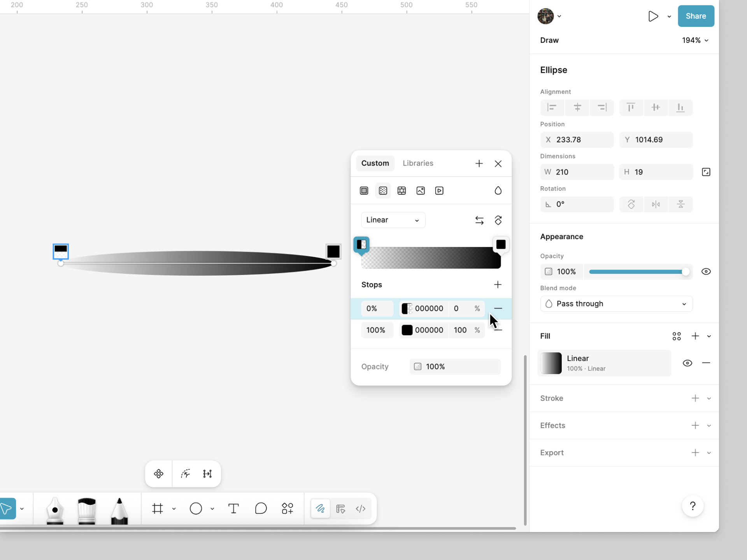The height and width of the screenshot is (560, 747).
Task: Select the Comment tool
Action: click(x=261, y=509)
